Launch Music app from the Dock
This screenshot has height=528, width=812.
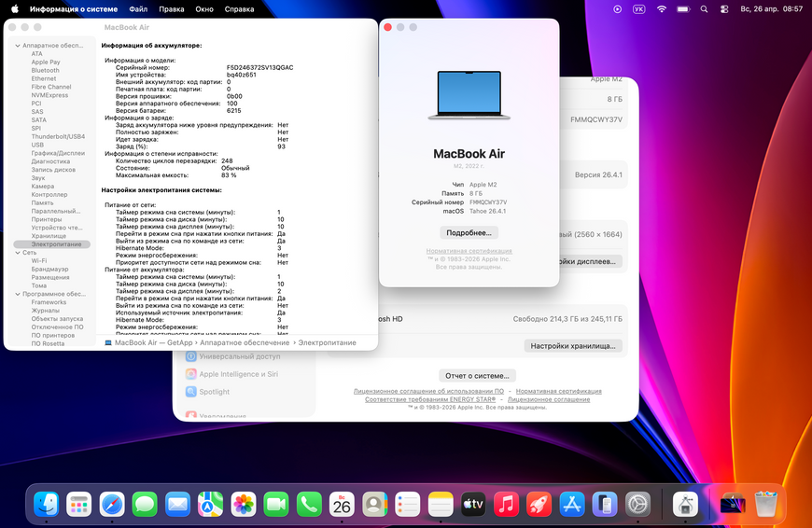click(507, 504)
